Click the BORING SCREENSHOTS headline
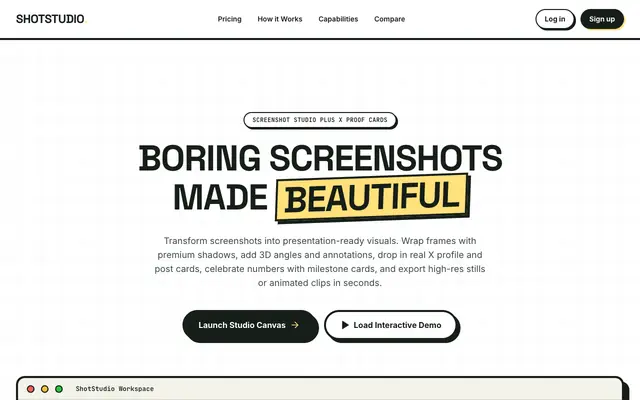The image size is (640, 400). point(320,158)
